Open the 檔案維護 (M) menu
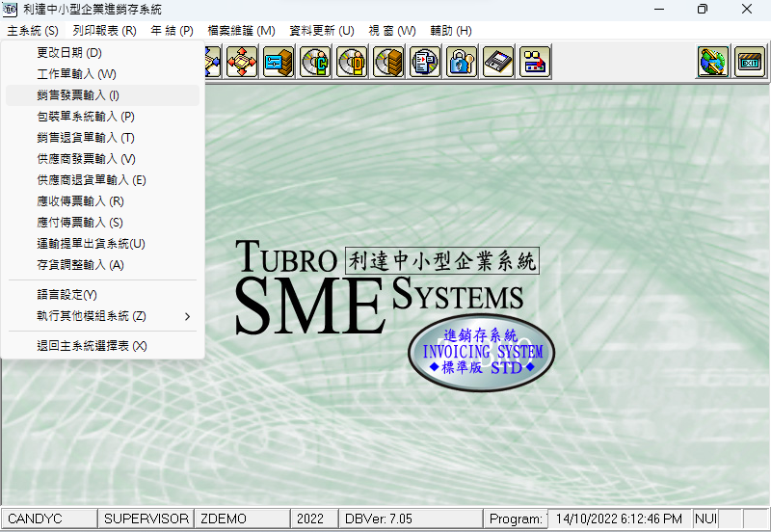Screen dimensions: 771x532 click(x=242, y=31)
